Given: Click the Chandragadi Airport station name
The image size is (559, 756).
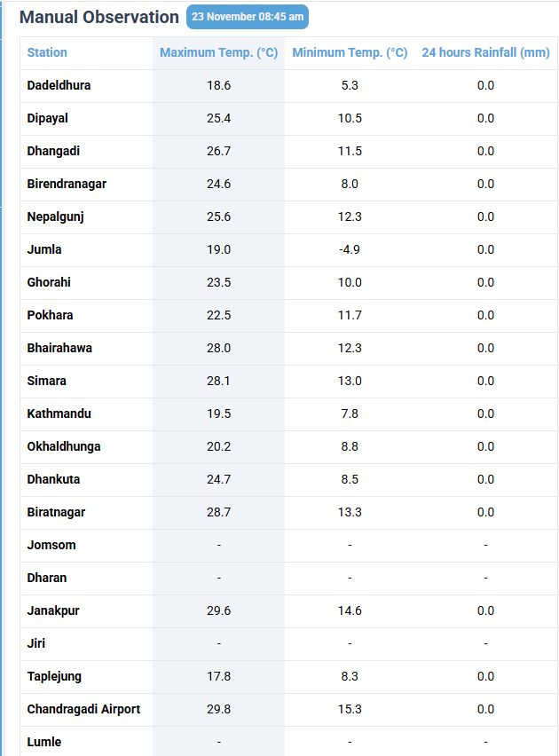Looking at the screenshot, I should pos(83,710).
